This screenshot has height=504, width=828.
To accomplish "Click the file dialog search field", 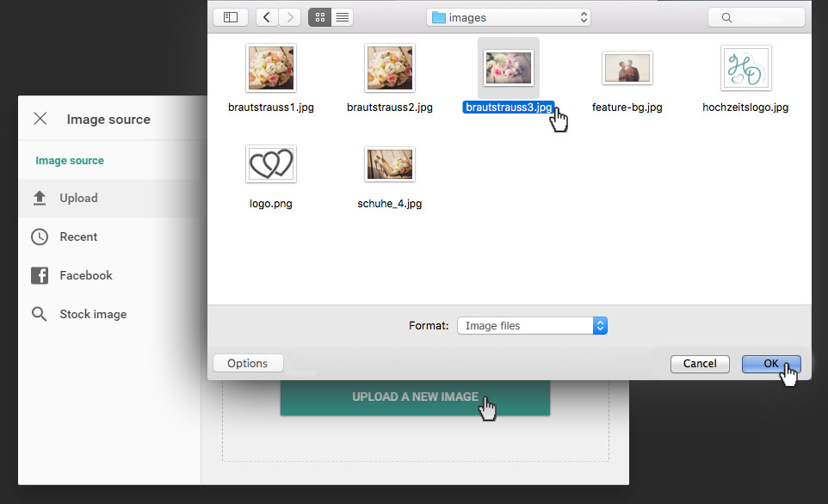I will pyautogui.click(x=757, y=17).
